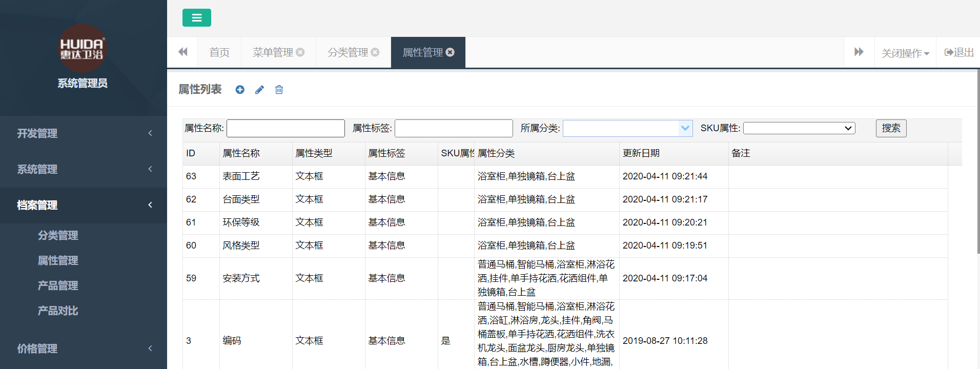Select the 安装方式 row
980x369 pixels.
click(565, 278)
